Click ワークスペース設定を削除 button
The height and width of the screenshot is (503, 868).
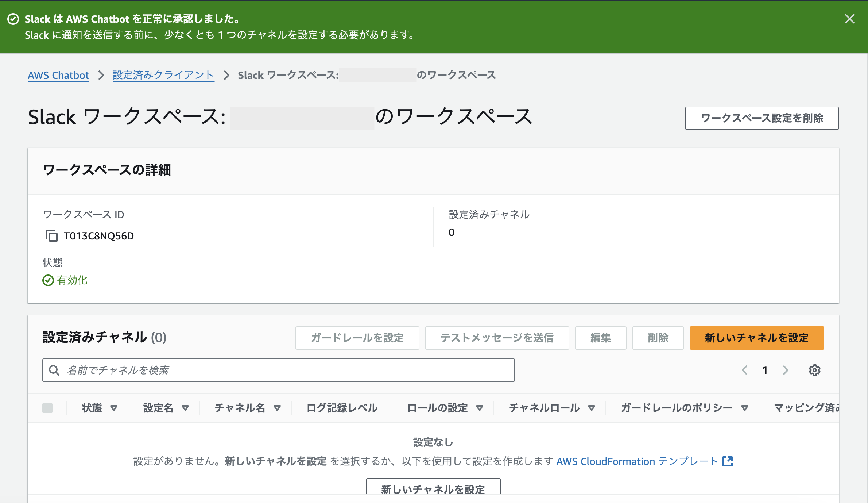click(762, 118)
